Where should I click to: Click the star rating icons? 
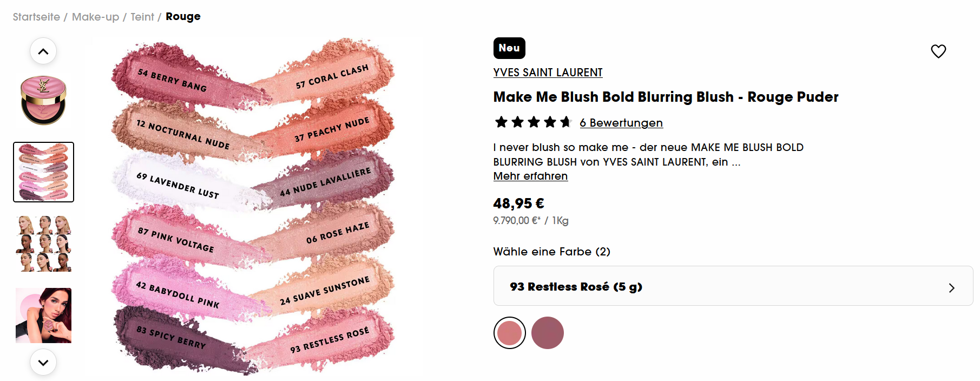tap(533, 122)
